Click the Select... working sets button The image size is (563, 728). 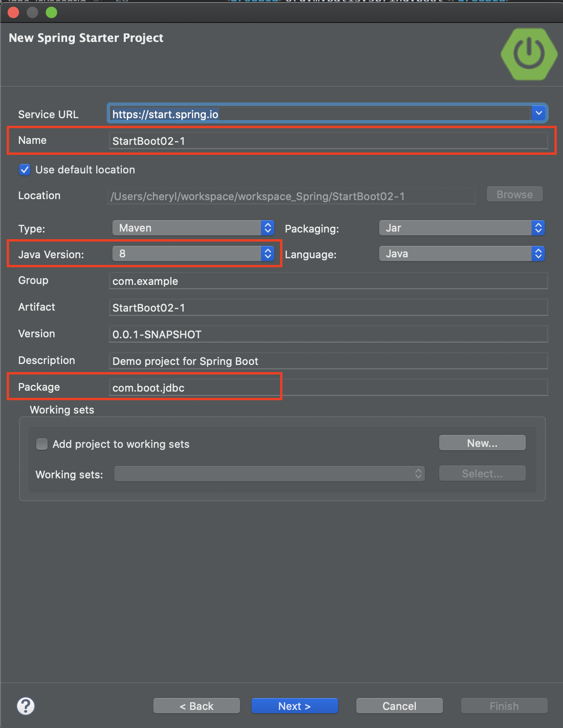[482, 474]
